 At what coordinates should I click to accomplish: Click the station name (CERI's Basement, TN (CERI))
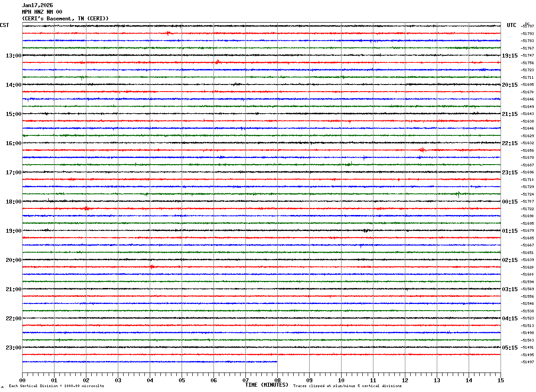(x=65, y=19)
